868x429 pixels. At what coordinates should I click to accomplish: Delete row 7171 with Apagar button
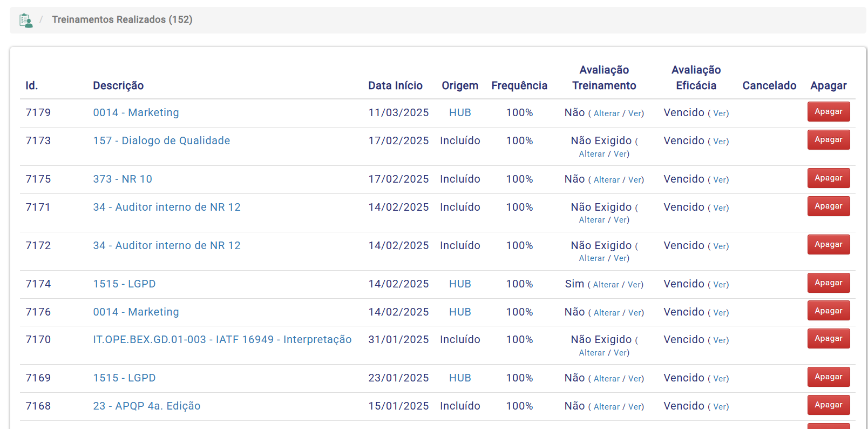(829, 206)
